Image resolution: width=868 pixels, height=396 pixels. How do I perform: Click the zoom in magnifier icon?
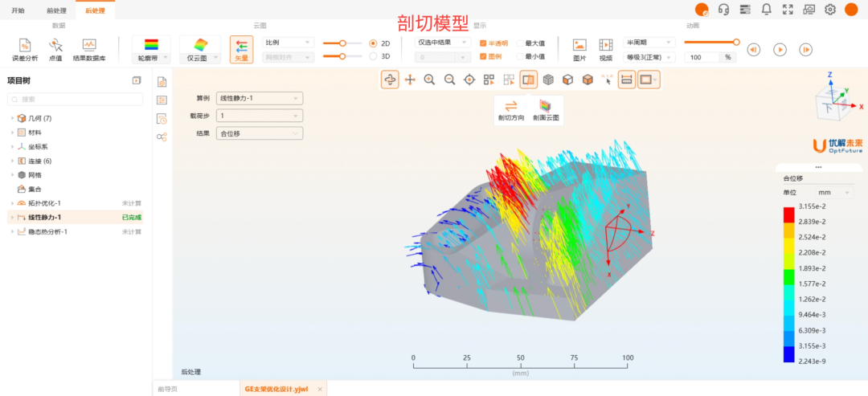pos(430,80)
